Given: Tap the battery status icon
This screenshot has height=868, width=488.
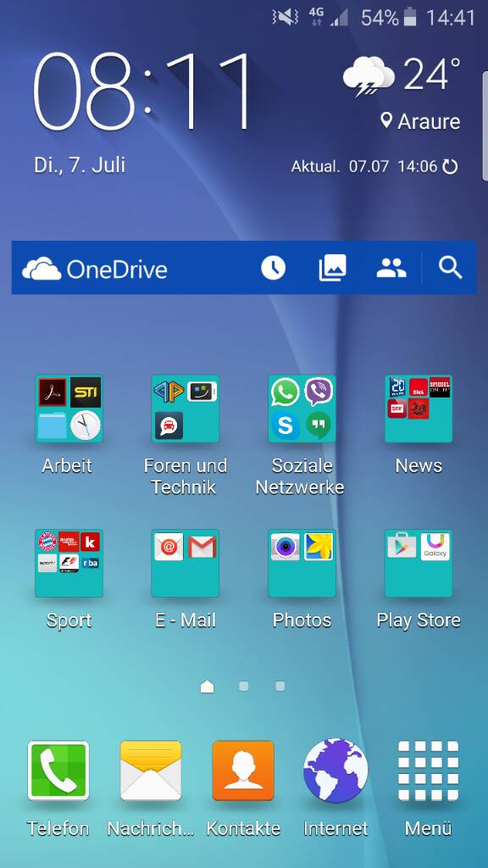Looking at the screenshot, I should pyautogui.click(x=409, y=18).
